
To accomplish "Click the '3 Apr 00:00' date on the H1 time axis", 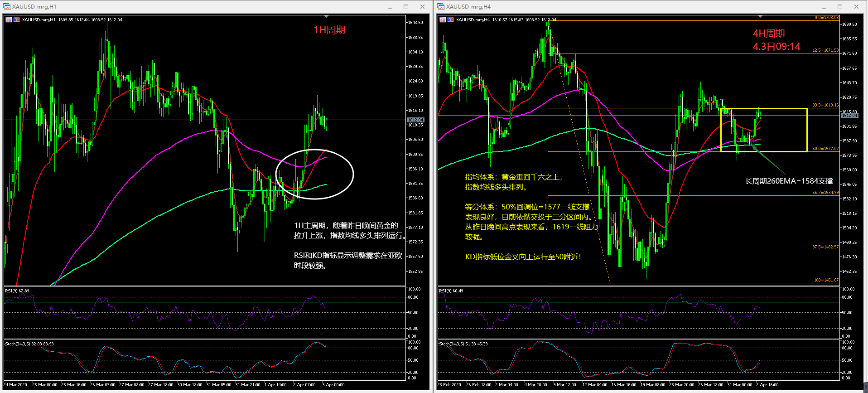I will tap(333, 384).
